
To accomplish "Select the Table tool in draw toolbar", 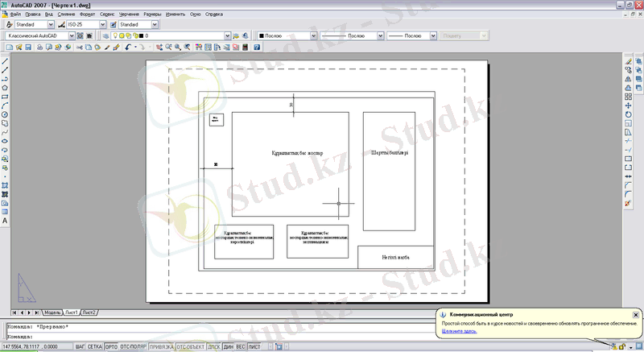I will click(x=5, y=212).
